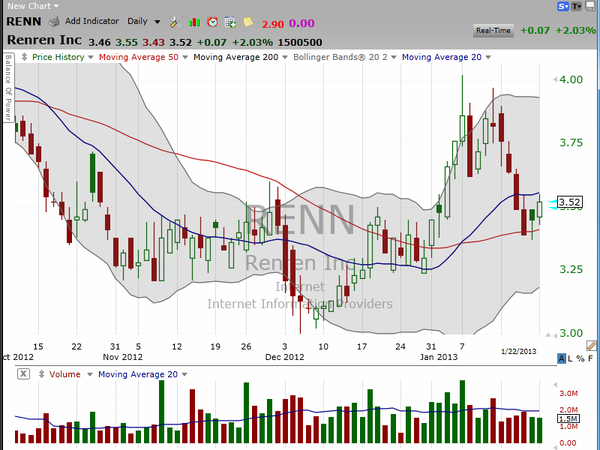600x450 pixels.
Task: Click up-down arrows icon beside Price History
Action: [24, 57]
